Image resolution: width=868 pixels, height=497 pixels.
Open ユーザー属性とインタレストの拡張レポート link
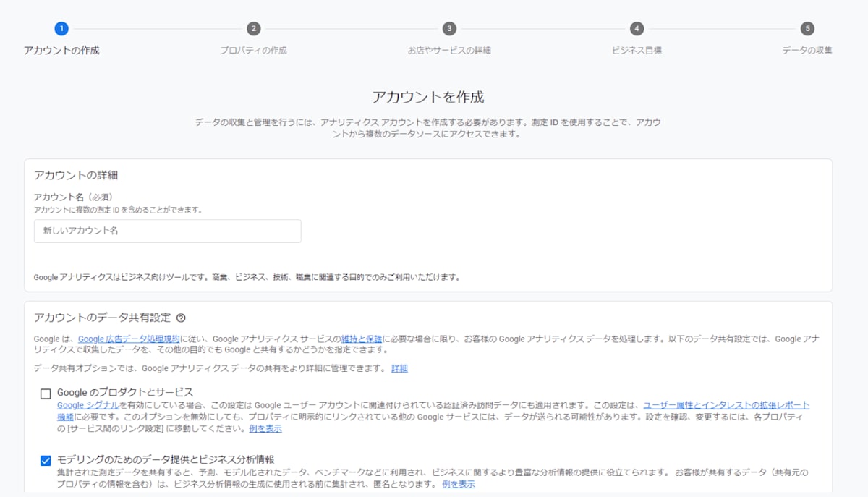[x=726, y=405]
